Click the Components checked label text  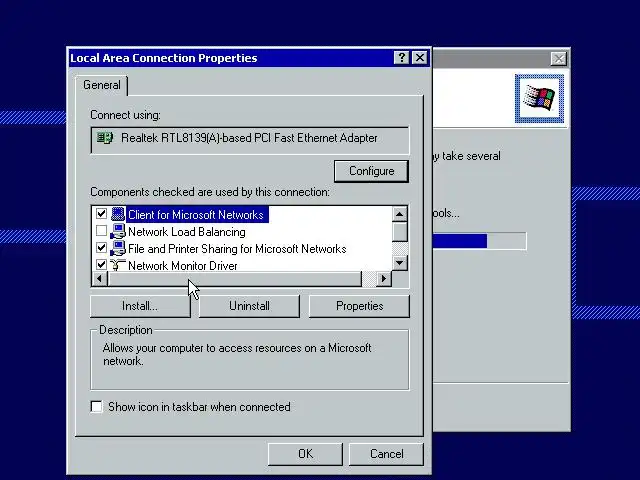pyautogui.click(x=210, y=192)
